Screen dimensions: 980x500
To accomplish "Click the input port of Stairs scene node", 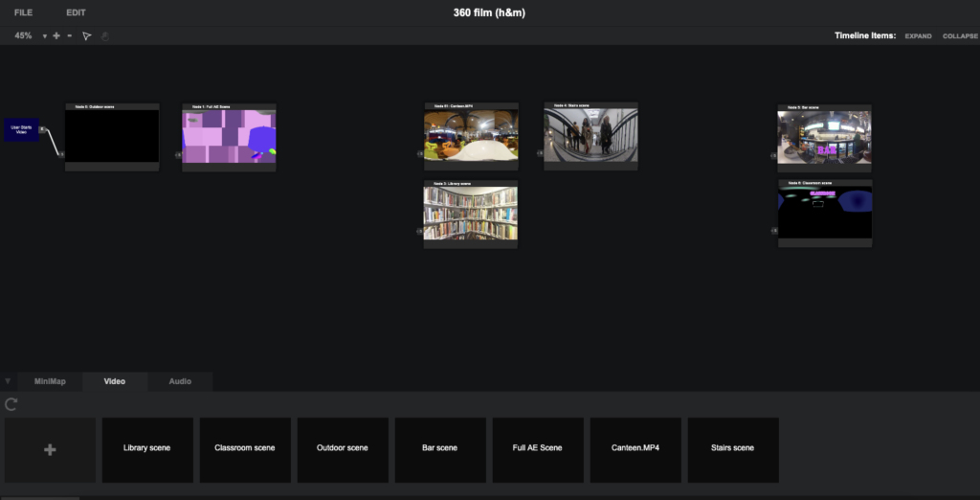I will (540, 152).
